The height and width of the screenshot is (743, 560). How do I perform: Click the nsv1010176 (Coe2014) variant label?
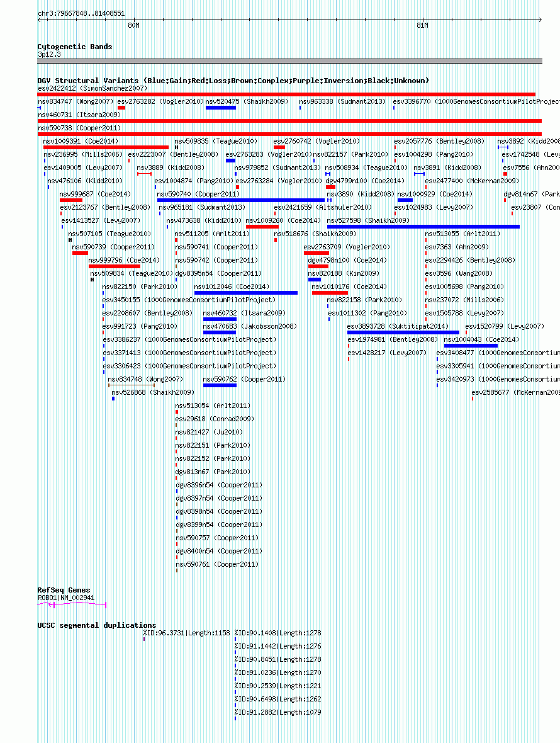pyautogui.click(x=349, y=286)
